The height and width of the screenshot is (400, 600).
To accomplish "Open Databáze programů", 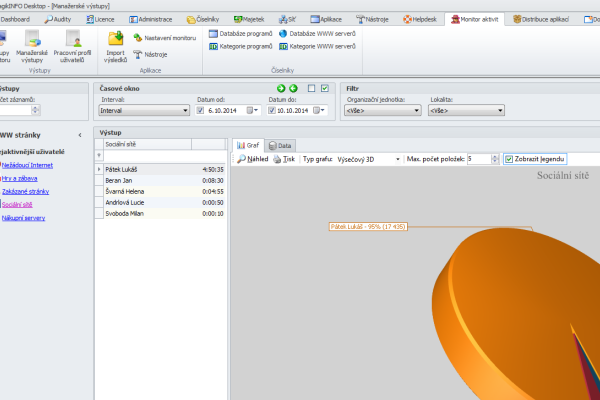I will click(240, 34).
